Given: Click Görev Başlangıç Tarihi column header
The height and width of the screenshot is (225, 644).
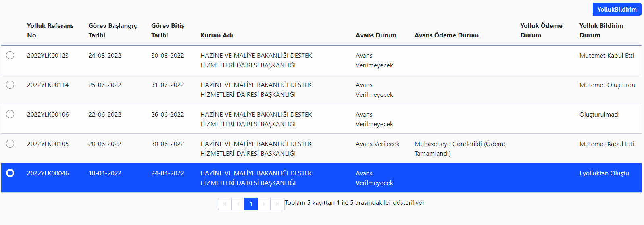Looking at the screenshot, I should (113, 30).
